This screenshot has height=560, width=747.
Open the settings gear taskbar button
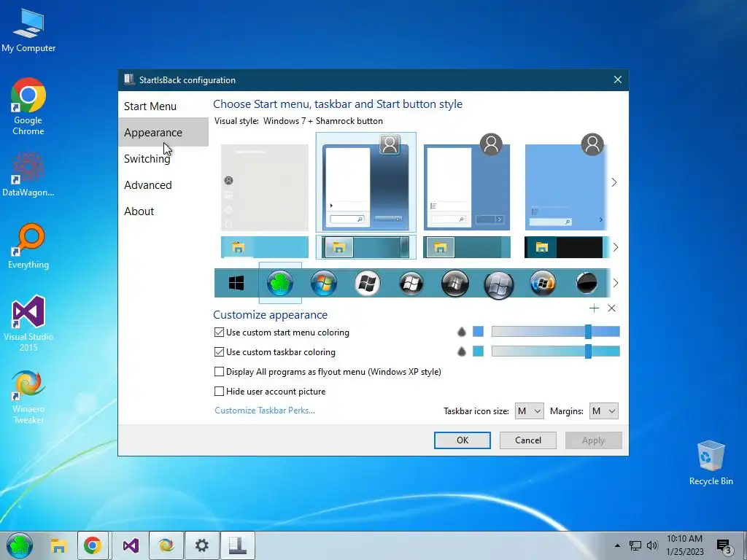(201, 545)
